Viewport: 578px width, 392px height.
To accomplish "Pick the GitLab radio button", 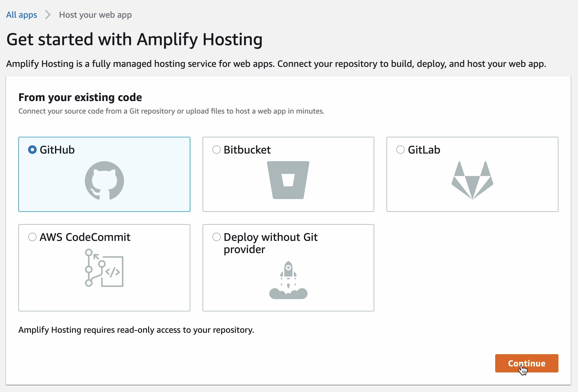I will click(401, 150).
